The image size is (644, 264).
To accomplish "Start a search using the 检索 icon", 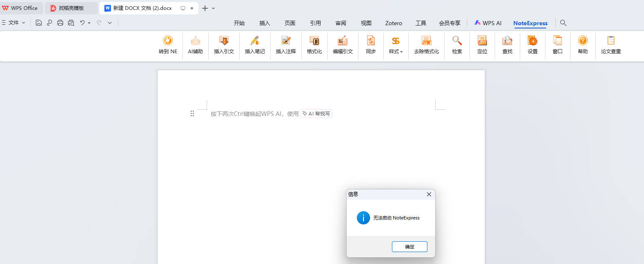I will pyautogui.click(x=456, y=45).
